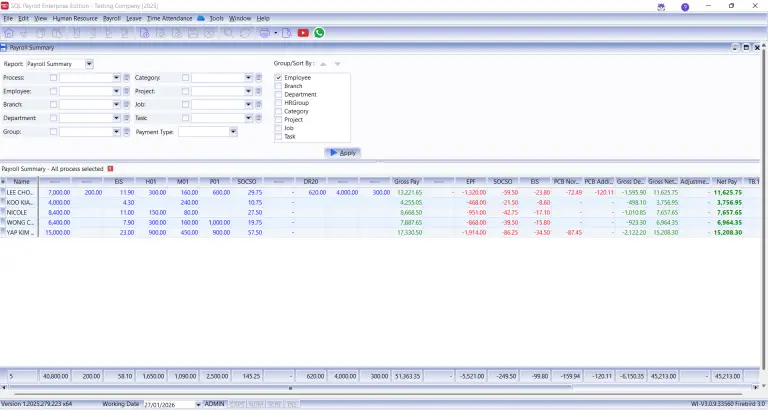Click the horizontal scrollbar at bottom
Screen dimensions: 768x410
tap(290, 387)
